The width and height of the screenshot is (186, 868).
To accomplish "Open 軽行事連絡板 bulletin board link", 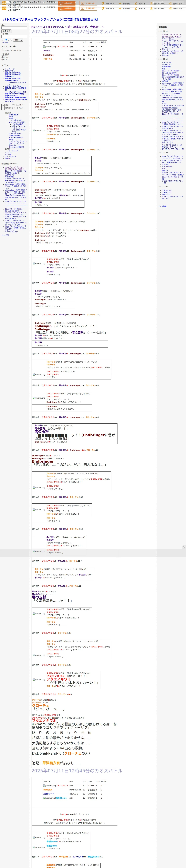I will [13, 115].
